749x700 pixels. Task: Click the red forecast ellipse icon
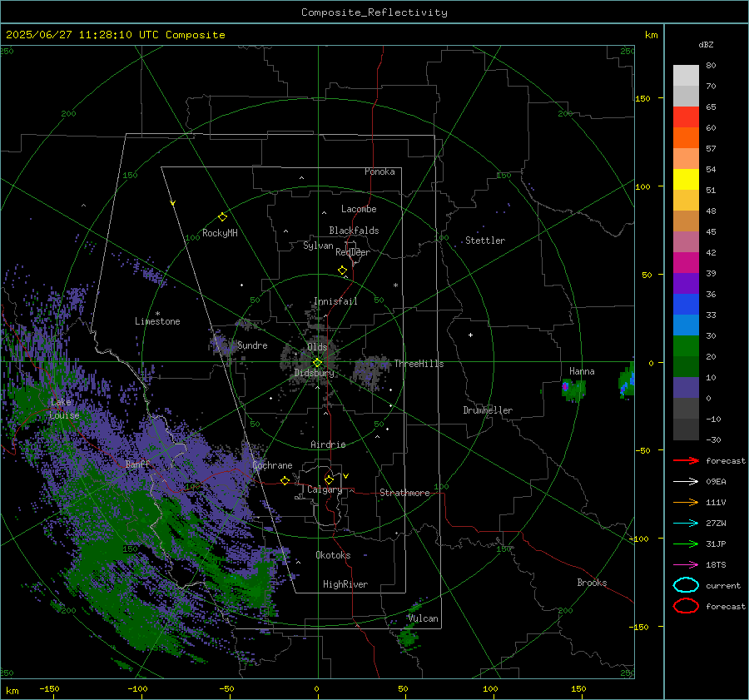(686, 606)
